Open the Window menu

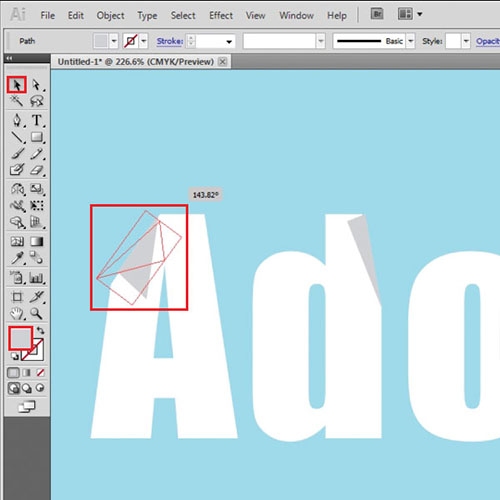[296, 15]
